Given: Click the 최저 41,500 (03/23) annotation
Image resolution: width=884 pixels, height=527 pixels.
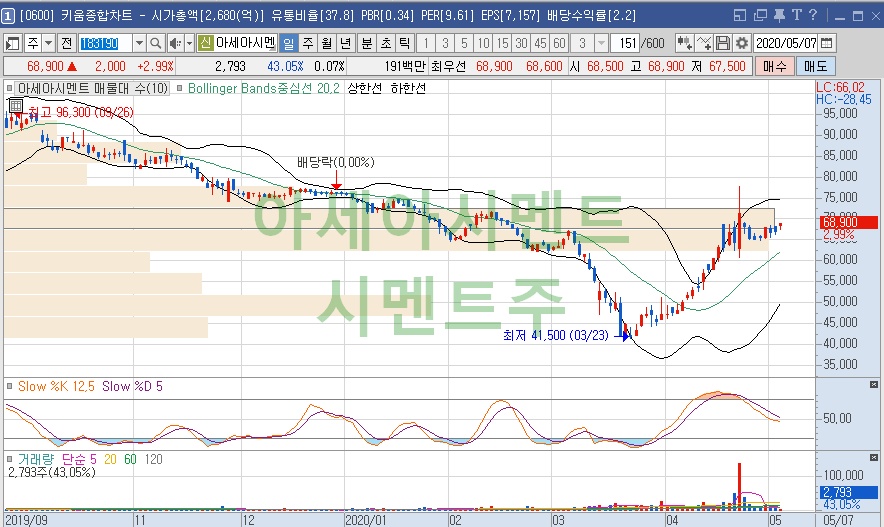Looking at the screenshot, I should click(x=555, y=335).
